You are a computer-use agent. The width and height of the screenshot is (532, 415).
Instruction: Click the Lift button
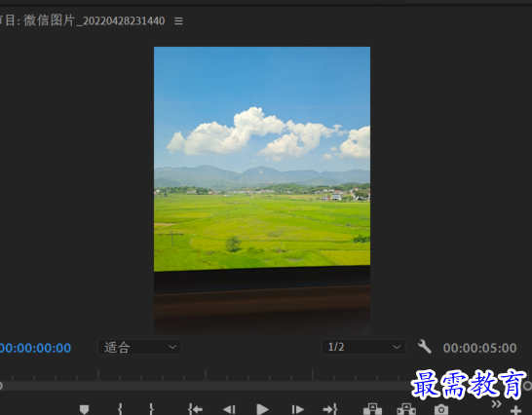pyautogui.click(x=372, y=409)
